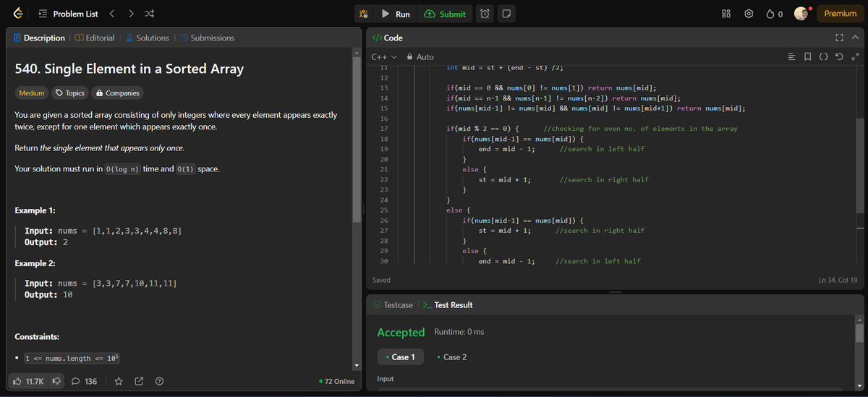The height and width of the screenshot is (397, 868).
Task: Expand editor with diagonal arrows icon
Action: pos(854,56)
